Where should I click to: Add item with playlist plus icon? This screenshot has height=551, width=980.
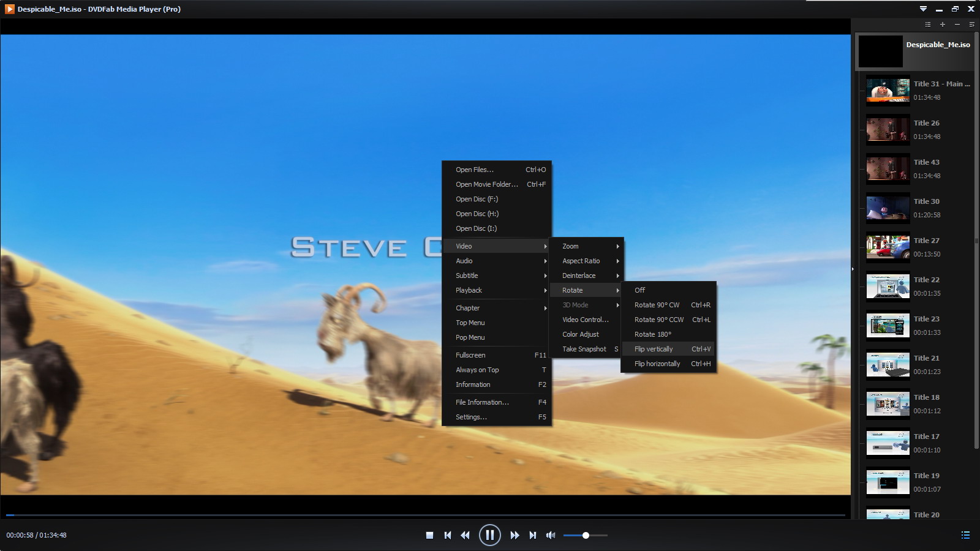[943, 24]
